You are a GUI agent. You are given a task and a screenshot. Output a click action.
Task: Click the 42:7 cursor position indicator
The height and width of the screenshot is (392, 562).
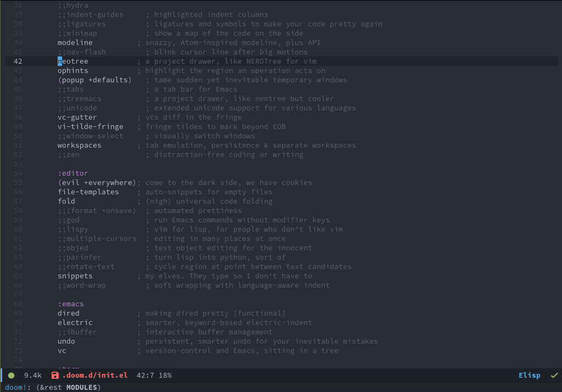(x=145, y=376)
